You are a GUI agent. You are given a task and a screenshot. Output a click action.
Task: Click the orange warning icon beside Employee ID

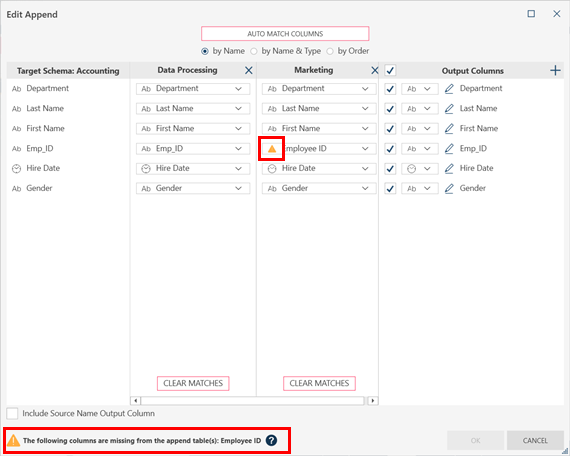pyautogui.click(x=272, y=149)
